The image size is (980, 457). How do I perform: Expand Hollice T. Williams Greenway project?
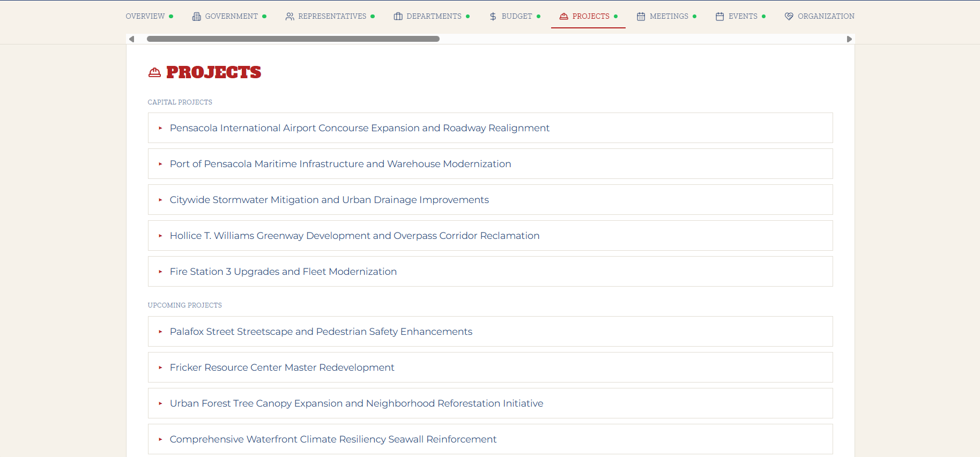click(x=490, y=236)
